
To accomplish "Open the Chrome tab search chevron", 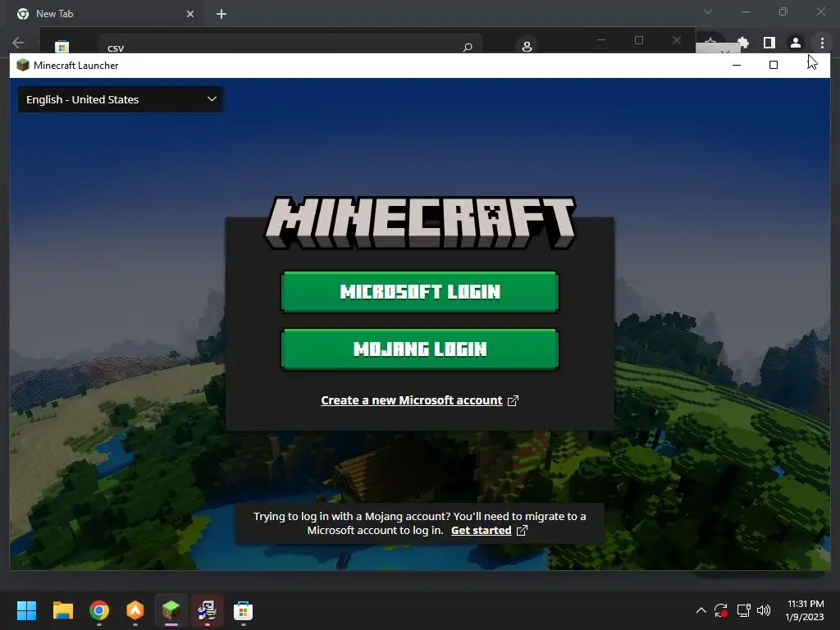I will (x=708, y=11).
